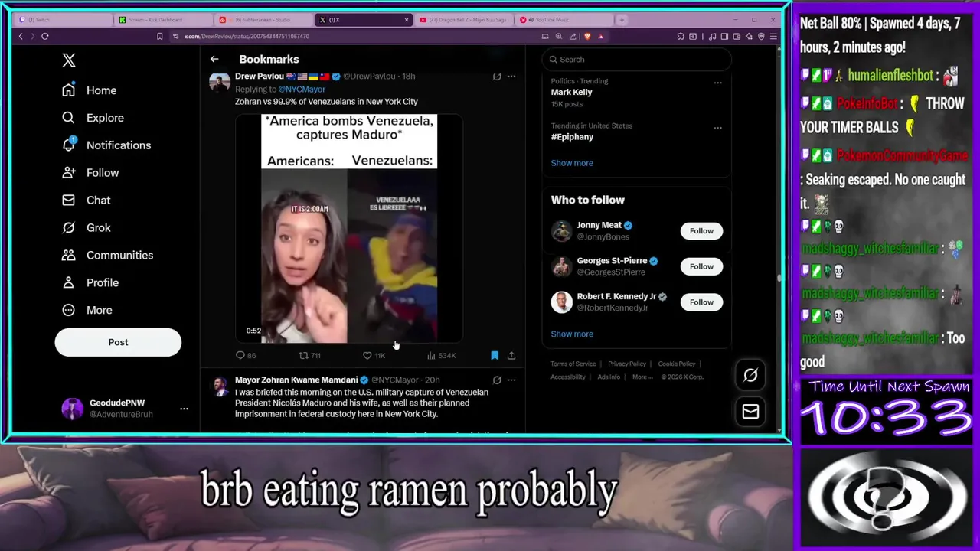
Task: Like Drew Pavlou's tweet with the heart
Action: pos(374,355)
